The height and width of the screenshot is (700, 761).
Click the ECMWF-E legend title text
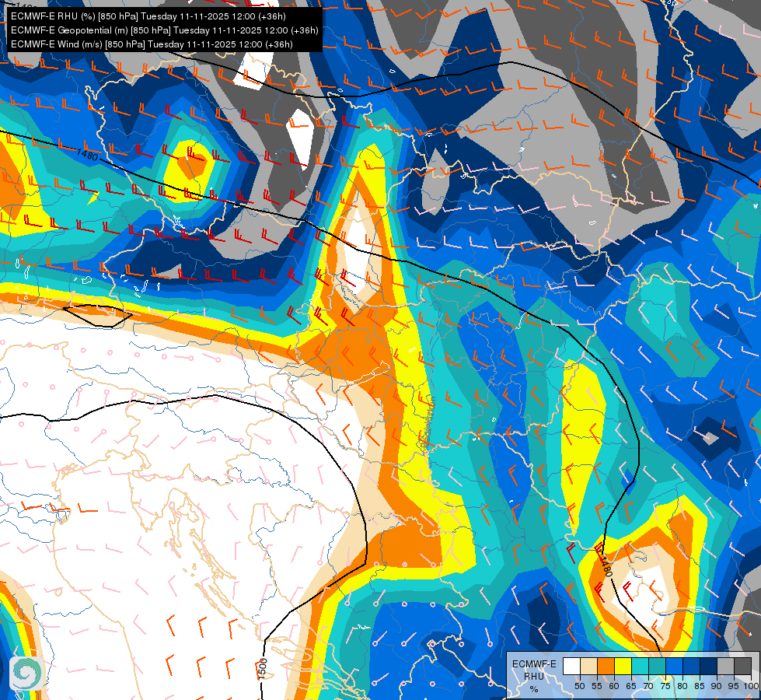534,664
